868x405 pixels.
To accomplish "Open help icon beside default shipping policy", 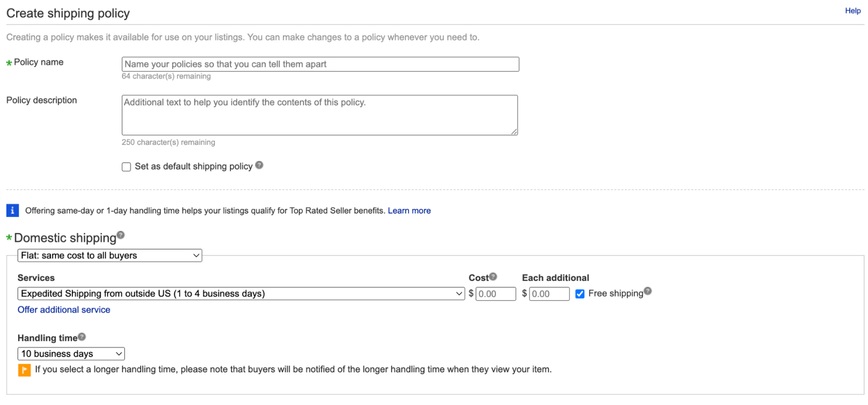I will coord(259,165).
